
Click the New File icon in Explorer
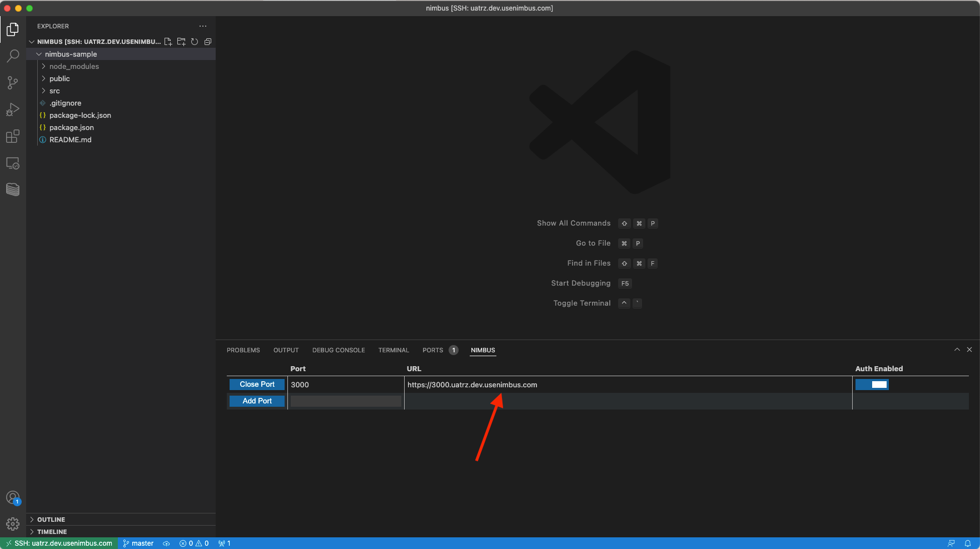pos(168,42)
